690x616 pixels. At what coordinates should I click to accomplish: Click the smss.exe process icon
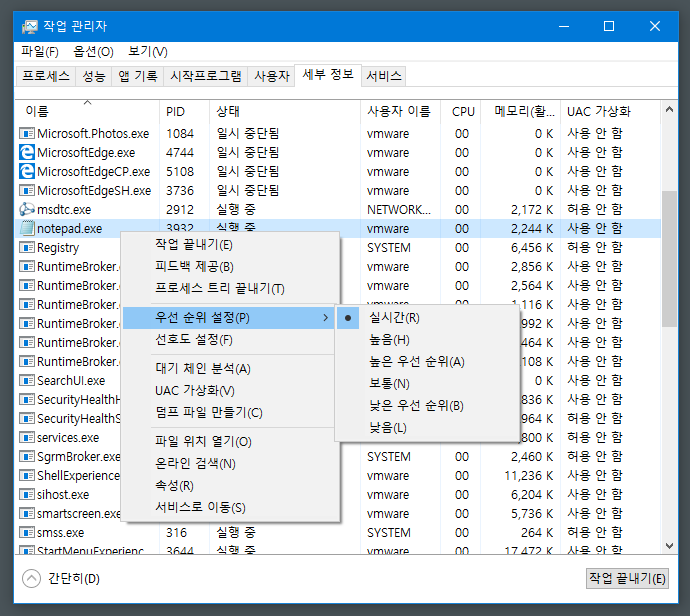click(x=27, y=532)
